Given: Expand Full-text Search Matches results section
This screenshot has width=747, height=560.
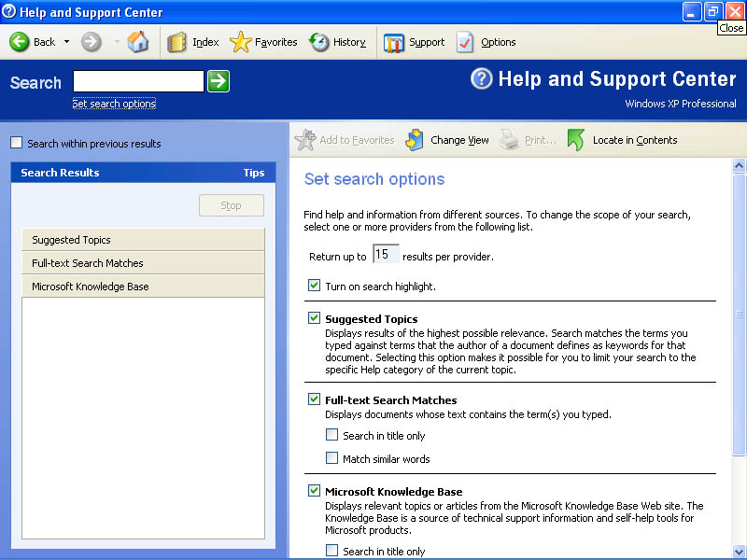Looking at the screenshot, I should coord(143,263).
